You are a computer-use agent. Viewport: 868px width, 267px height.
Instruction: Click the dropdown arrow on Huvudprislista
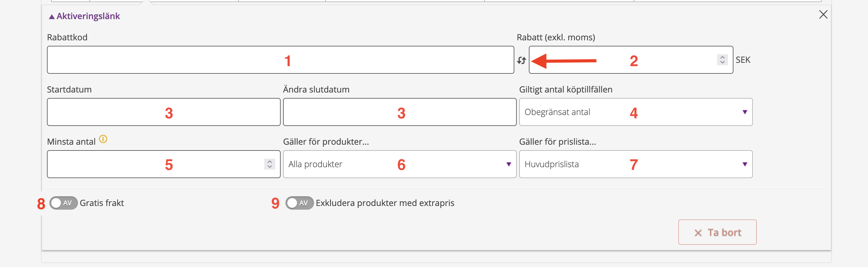pyautogui.click(x=745, y=164)
